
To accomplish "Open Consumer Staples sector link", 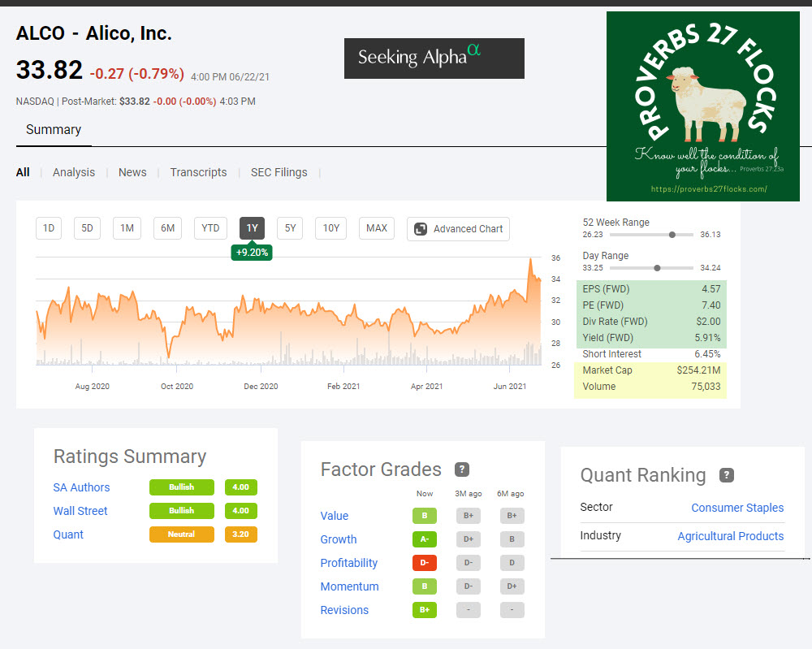I will point(737,508).
